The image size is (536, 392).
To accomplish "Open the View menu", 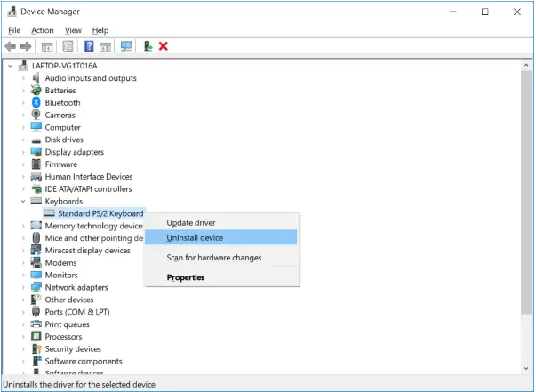I will pos(73,30).
